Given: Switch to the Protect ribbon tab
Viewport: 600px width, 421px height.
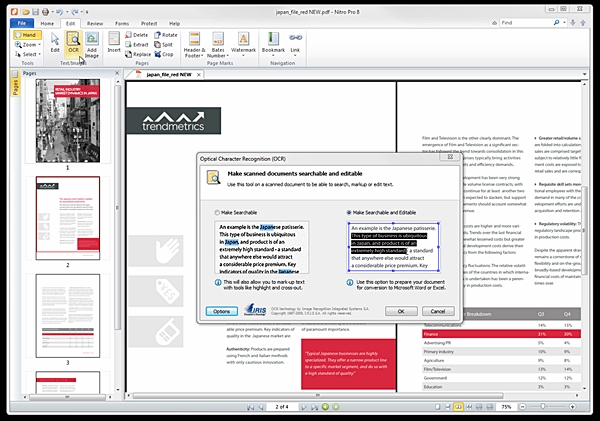Looking at the screenshot, I should (149, 23).
